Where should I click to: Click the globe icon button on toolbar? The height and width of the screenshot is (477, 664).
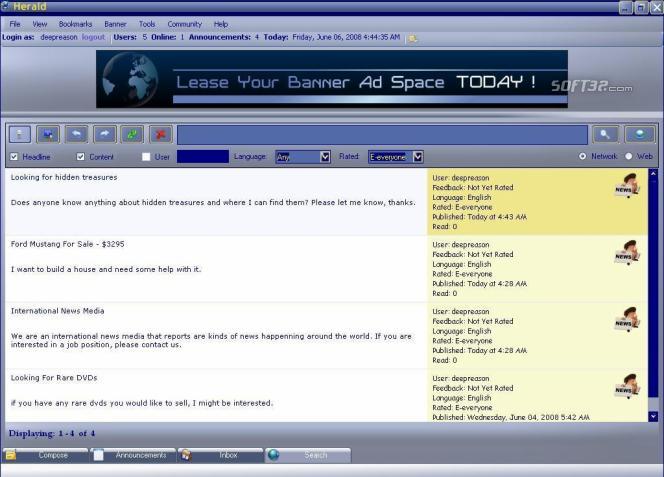tap(640, 134)
